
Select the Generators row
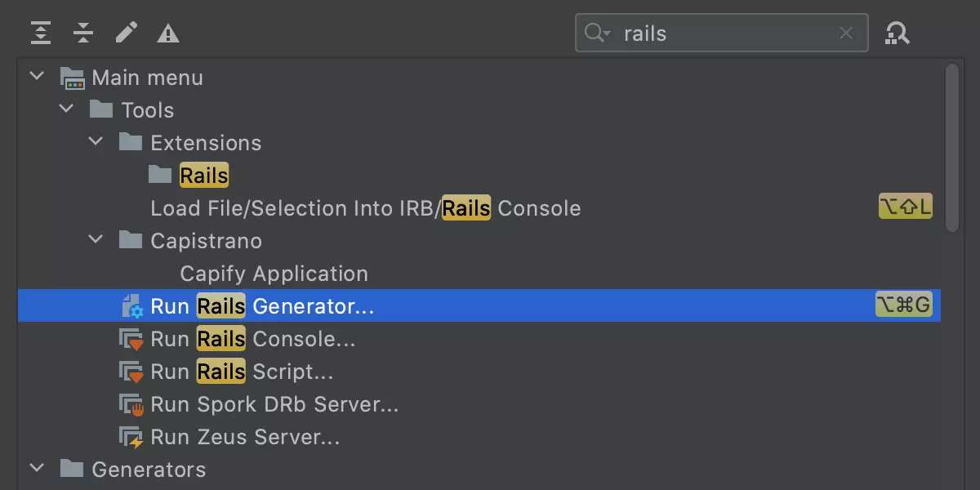(x=479, y=470)
